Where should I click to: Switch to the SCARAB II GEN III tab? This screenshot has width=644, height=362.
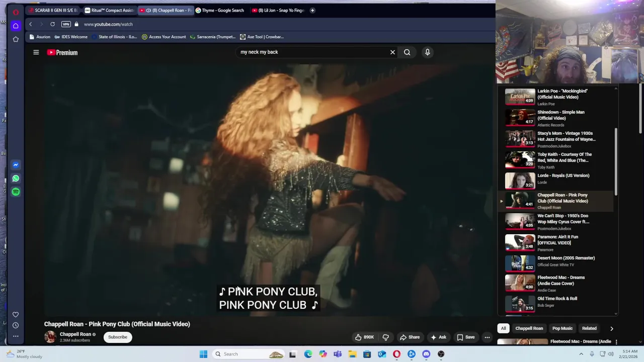pos(52,10)
